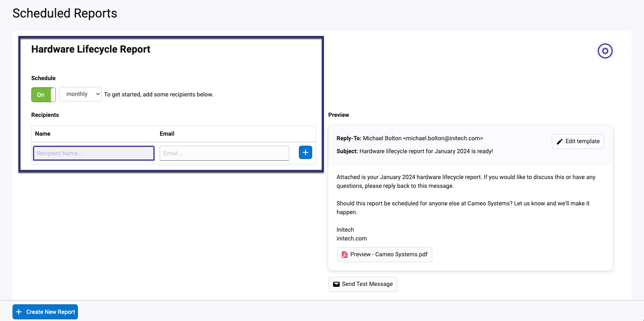This screenshot has width=644, height=321.
Task: Open the report settings gear icon
Action: coord(605,51)
